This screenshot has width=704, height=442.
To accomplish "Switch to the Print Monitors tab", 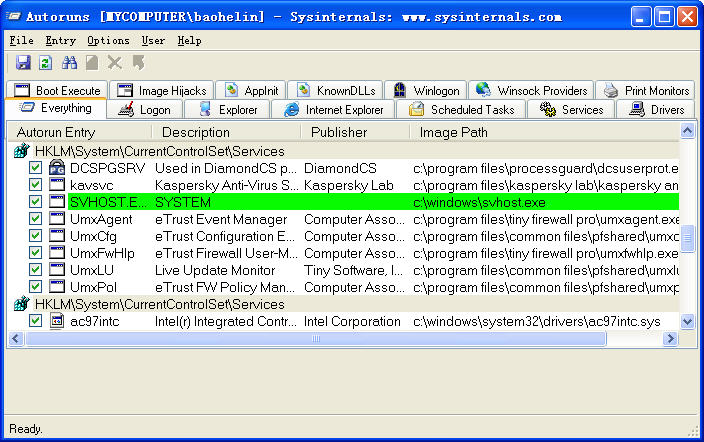I will click(x=646, y=90).
